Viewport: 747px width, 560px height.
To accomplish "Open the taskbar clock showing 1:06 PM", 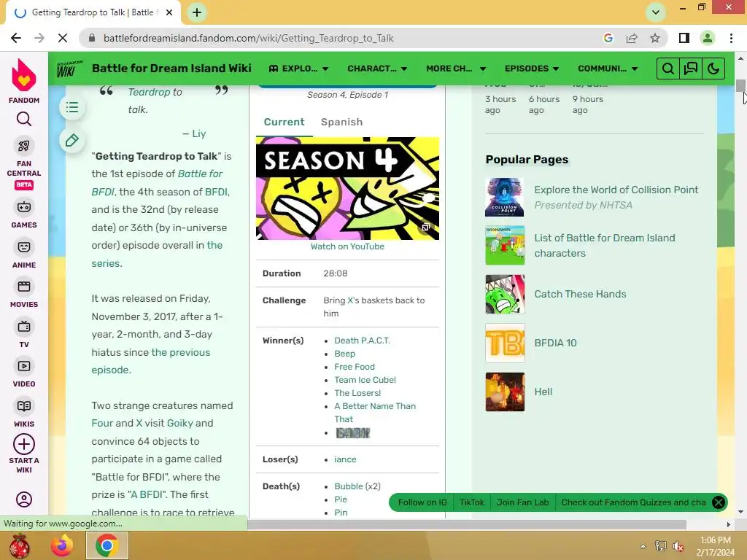I will (715, 546).
